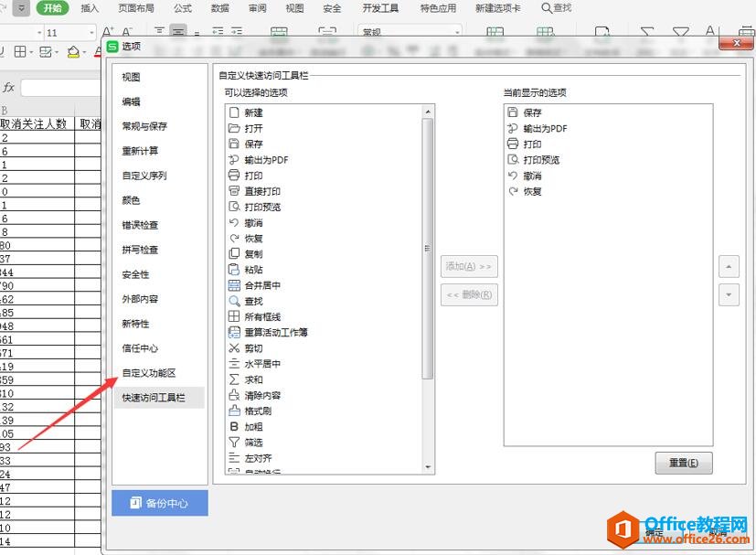
Task: Click the formula bar input field
Action: 62,88
